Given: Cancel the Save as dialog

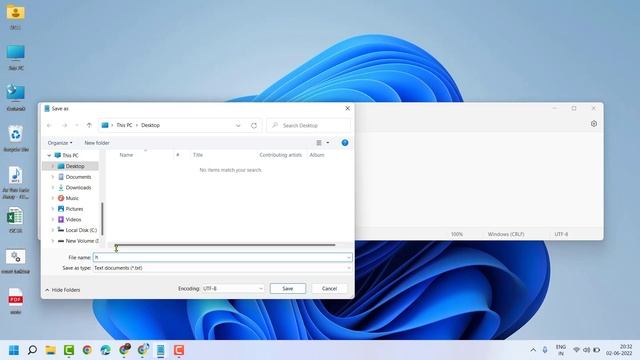Looking at the screenshot, I should [x=329, y=288].
